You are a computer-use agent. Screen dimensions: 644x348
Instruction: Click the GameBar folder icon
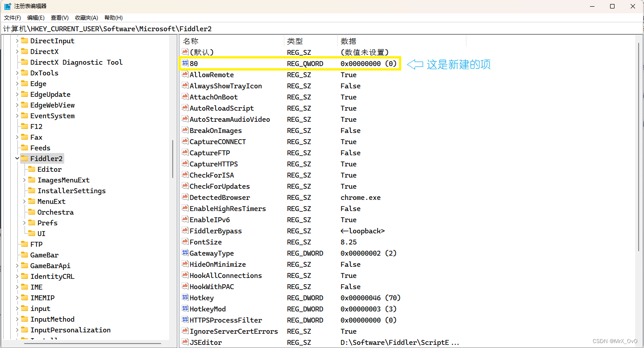tap(25, 255)
